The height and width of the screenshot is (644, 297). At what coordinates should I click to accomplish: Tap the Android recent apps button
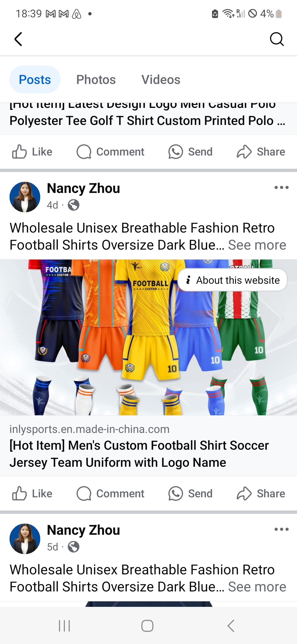click(65, 626)
